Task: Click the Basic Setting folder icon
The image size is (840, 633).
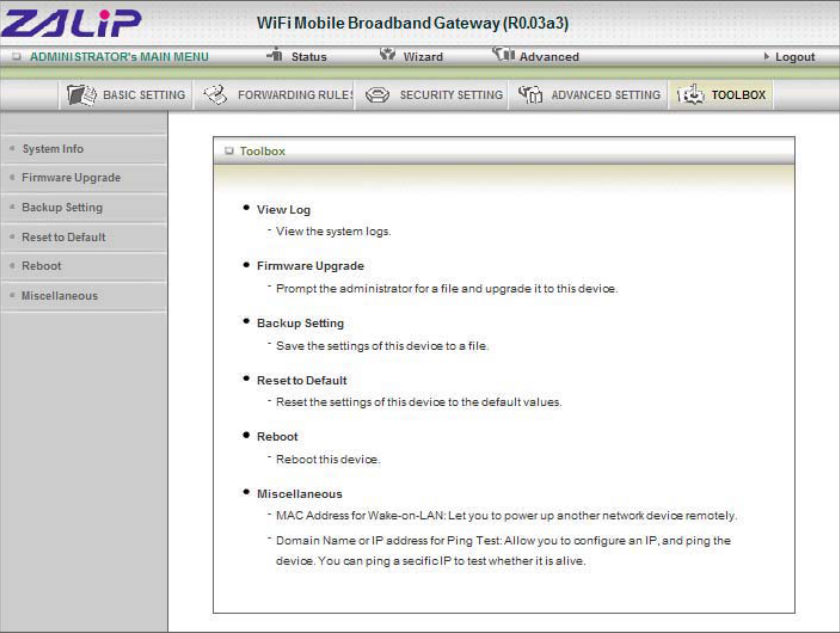Action: coord(81,95)
